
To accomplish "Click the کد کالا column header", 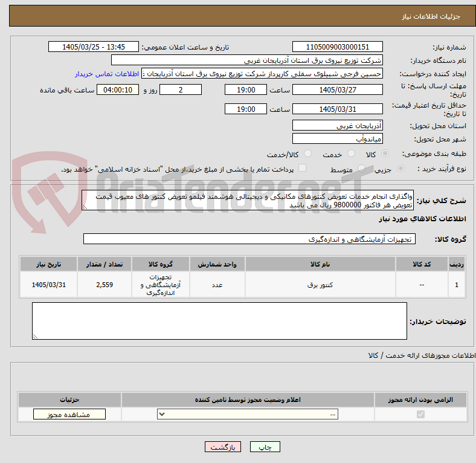I will (422, 264).
